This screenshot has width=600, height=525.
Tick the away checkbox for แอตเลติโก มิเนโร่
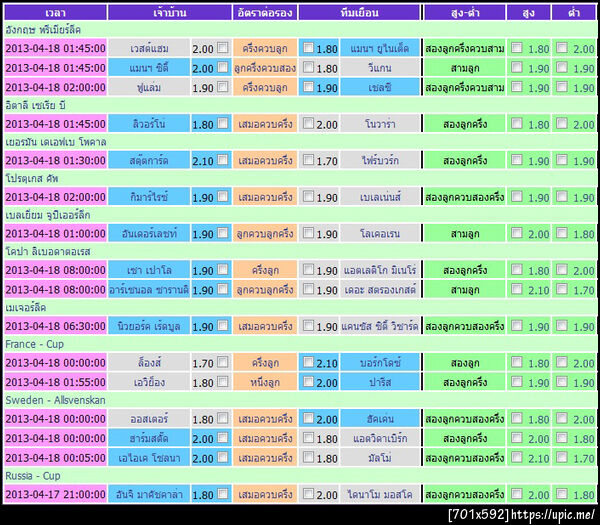pyautogui.click(x=308, y=269)
